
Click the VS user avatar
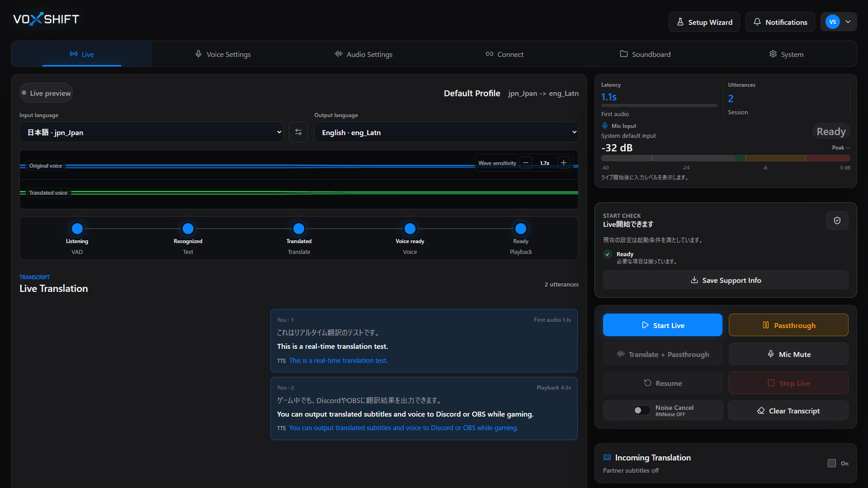(x=833, y=22)
